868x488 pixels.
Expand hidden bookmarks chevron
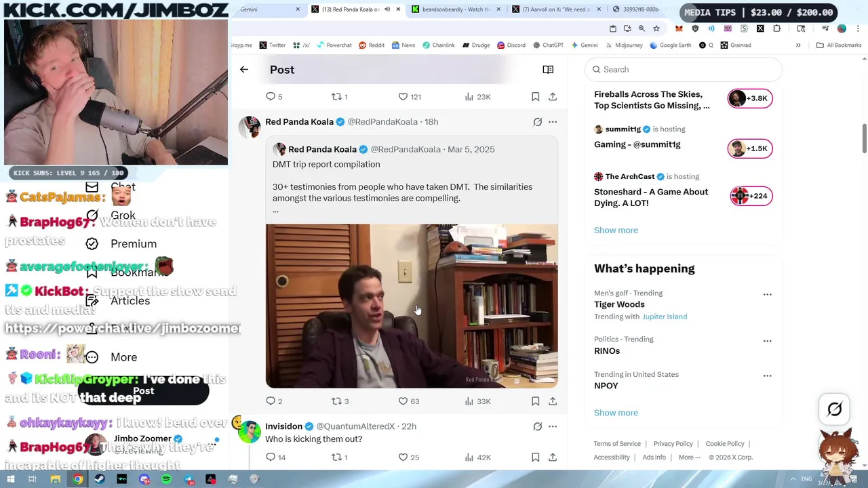[798, 45]
